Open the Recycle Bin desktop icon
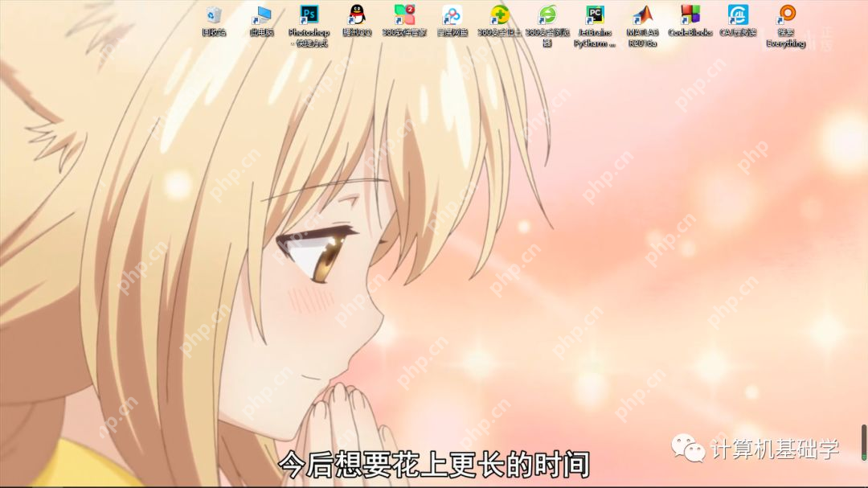868x488 pixels. pyautogui.click(x=214, y=14)
